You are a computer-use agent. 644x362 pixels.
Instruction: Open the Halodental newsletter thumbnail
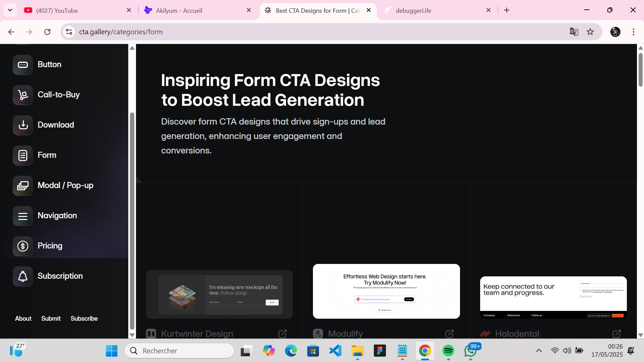point(553,298)
